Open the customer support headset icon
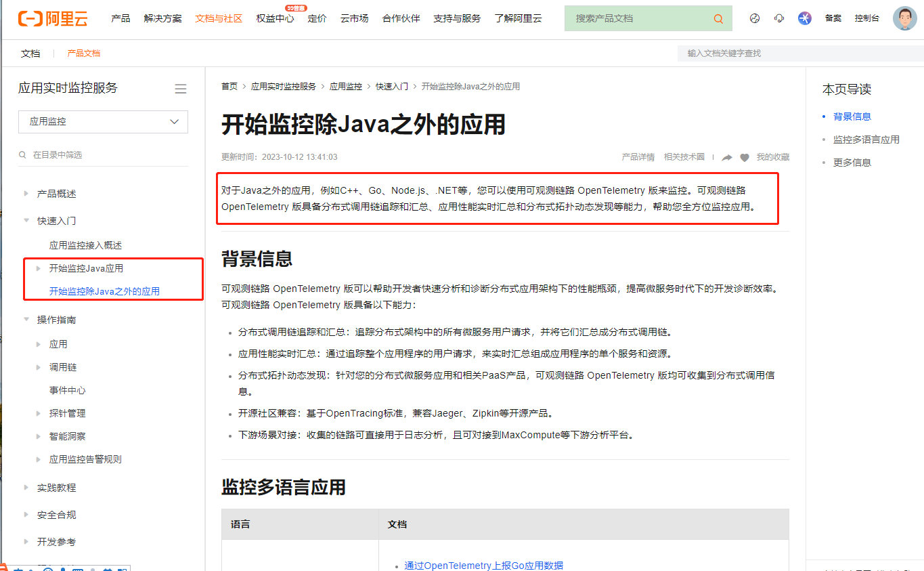The width and height of the screenshot is (924, 571). (x=779, y=18)
